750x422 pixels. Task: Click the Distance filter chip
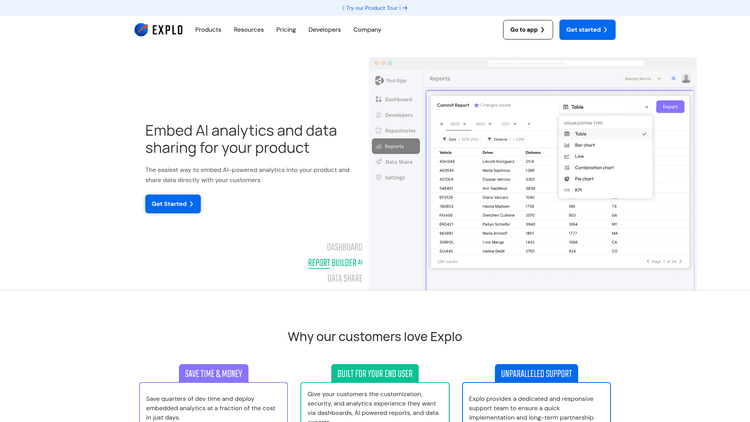[506, 139]
